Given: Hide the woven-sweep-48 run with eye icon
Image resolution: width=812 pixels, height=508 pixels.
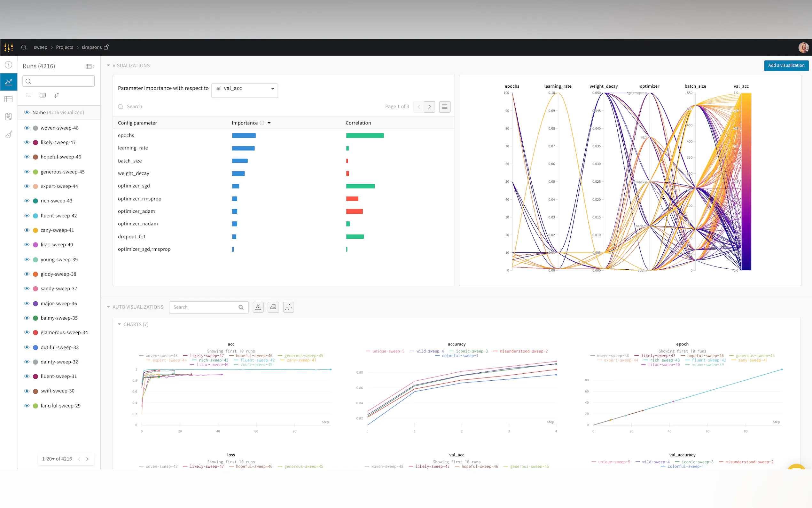Looking at the screenshot, I should pyautogui.click(x=27, y=128).
